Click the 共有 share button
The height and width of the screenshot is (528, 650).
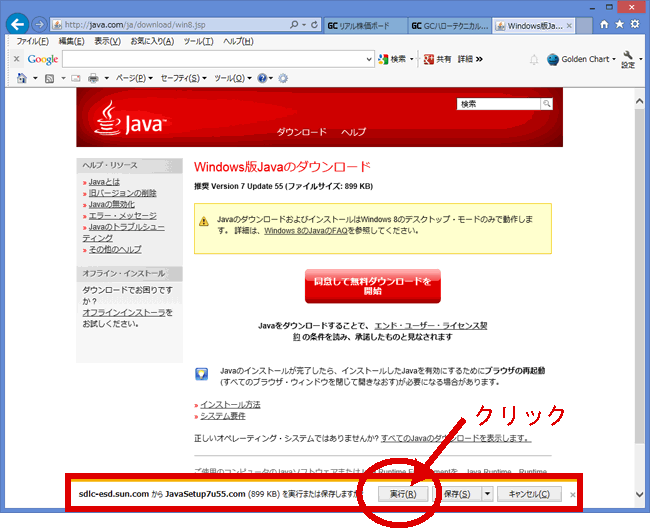click(437, 59)
